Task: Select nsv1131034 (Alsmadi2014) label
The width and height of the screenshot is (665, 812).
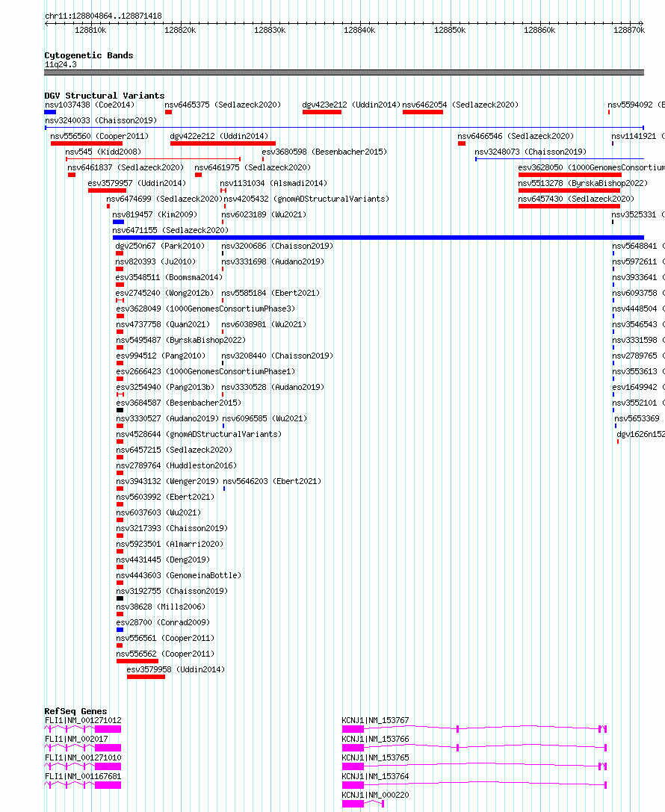Action: [x=273, y=183]
